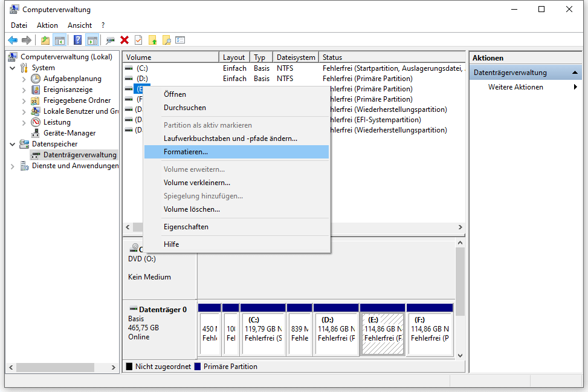Screen dimensions: 588x392
Task: Click the checkmark document properties icon
Action: coord(138,40)
